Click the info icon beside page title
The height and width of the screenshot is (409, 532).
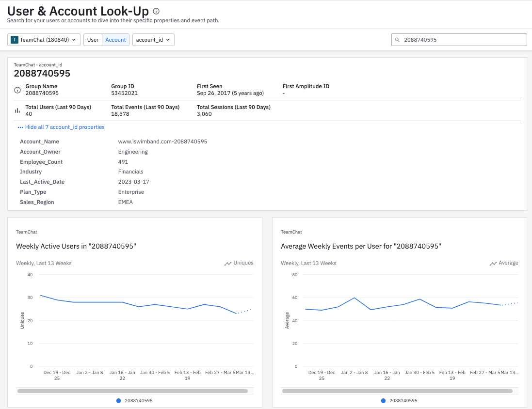coord(156,11)
